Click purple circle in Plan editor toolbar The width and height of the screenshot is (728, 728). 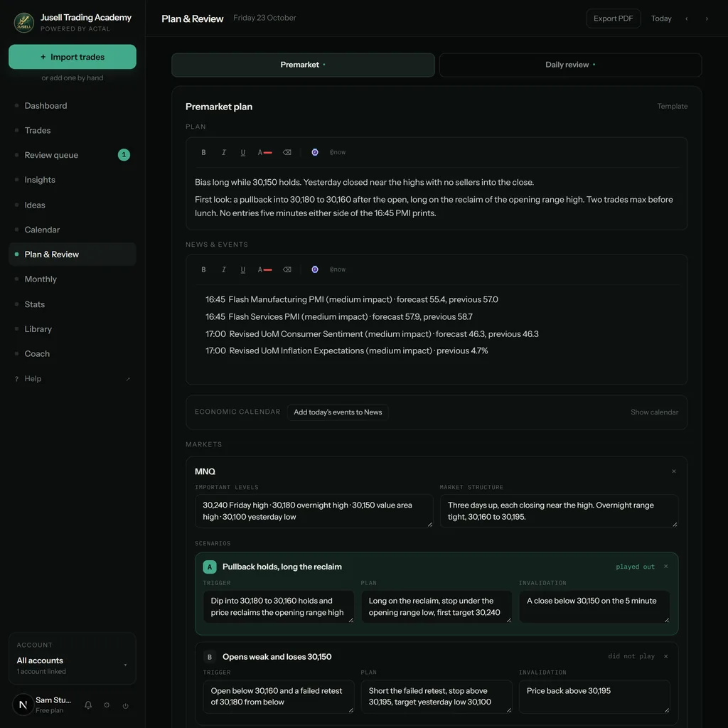point(315,152)
